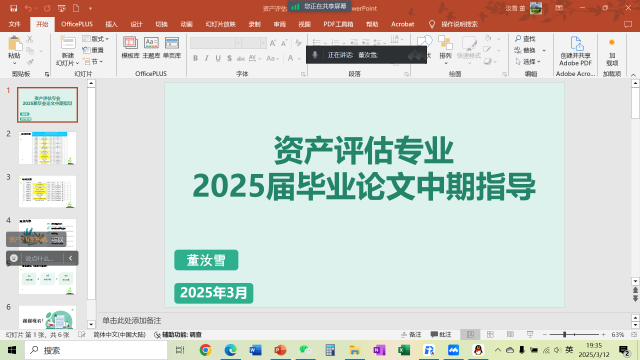Click the Redo icon in the title bar

47,8
